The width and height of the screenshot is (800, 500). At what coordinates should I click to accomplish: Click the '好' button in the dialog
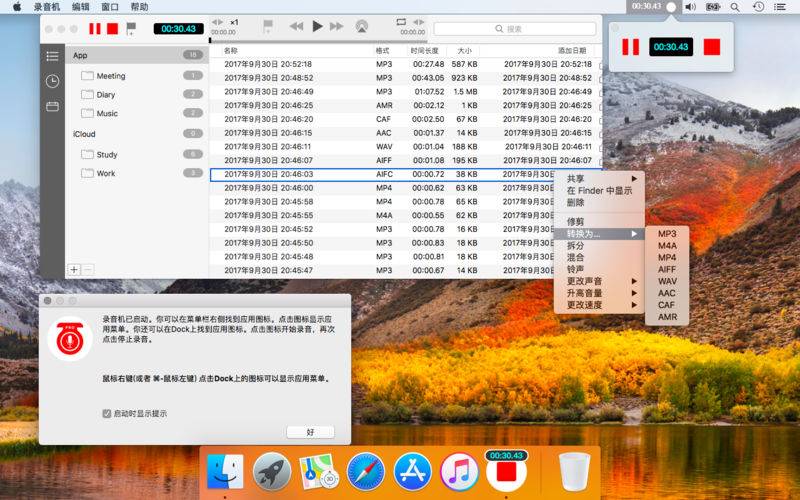point(310,432)
